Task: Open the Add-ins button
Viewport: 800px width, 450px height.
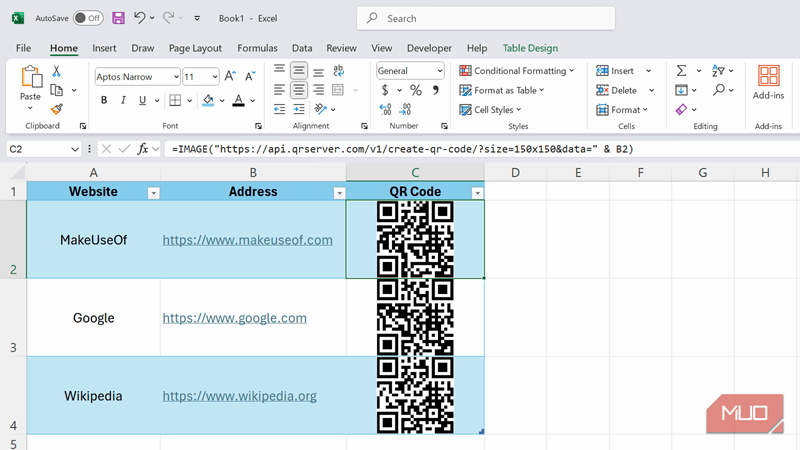Action: [x=768, y=83]
